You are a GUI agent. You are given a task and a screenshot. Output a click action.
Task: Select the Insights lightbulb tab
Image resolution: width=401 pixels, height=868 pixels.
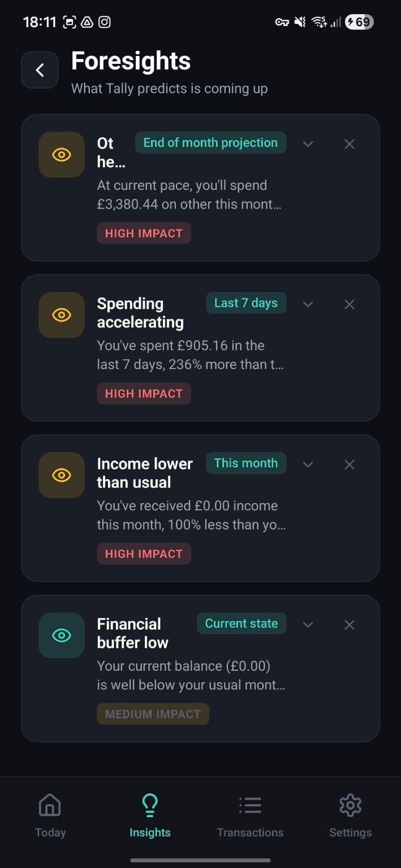(x=150, y=815)
